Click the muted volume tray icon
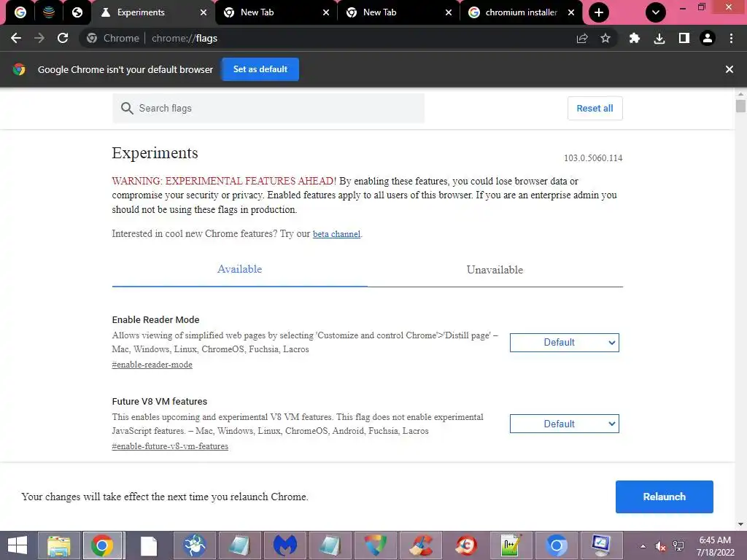This screenshot has width=747, height=560. point(660,546)
